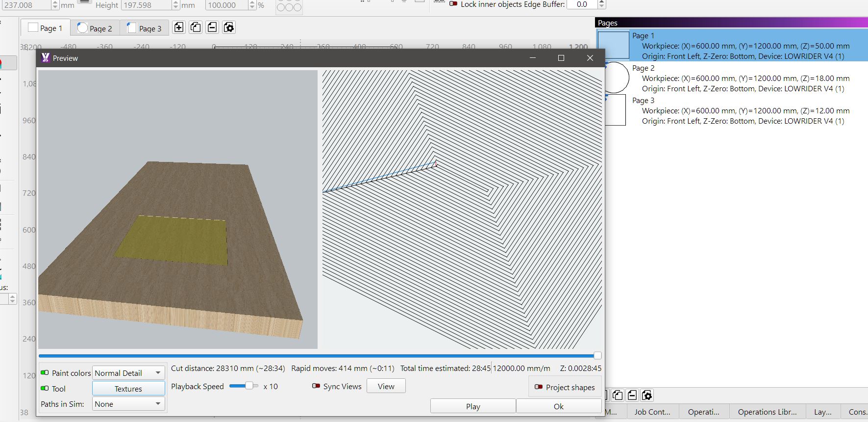Step the 100.000 percent scale spinner
The image size is (868, 422).
point(252,5)
